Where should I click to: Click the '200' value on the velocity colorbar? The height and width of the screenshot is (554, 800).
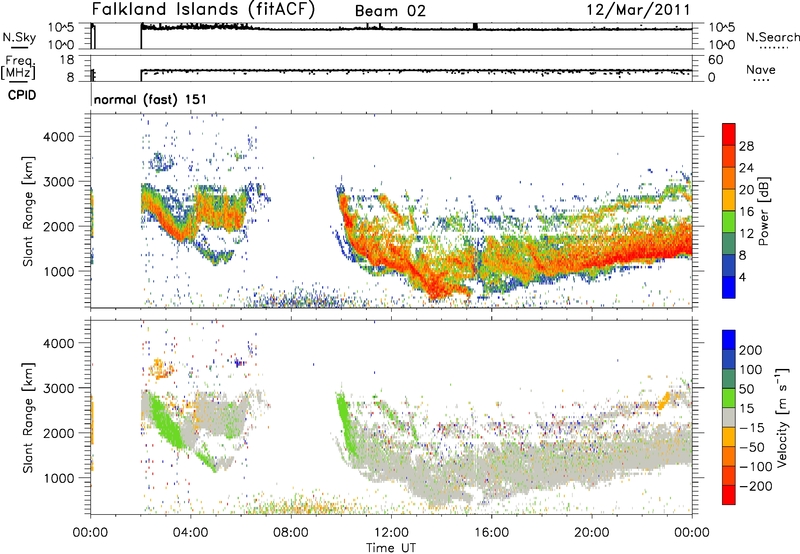click(751, 350)
